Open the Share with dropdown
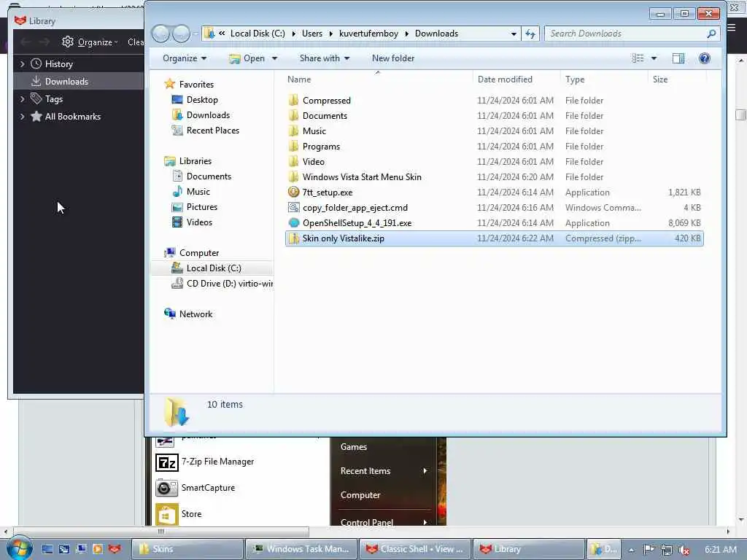This screenshot has height=560, width=747. point(325,58)
